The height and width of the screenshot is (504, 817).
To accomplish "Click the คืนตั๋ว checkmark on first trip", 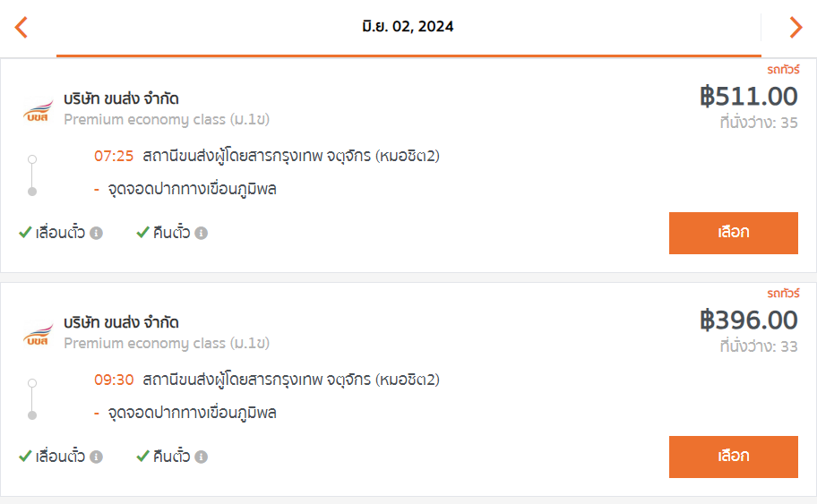I will (142, 232).
